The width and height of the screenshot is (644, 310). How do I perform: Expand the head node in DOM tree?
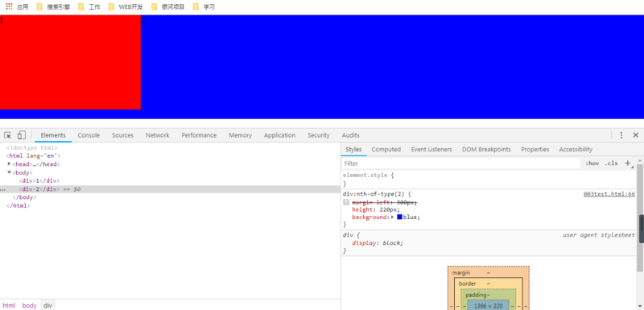click(x=10, y=163)
